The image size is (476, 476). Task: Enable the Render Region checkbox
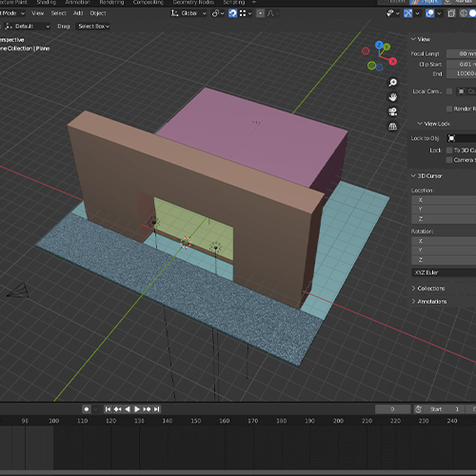point(449,109)
